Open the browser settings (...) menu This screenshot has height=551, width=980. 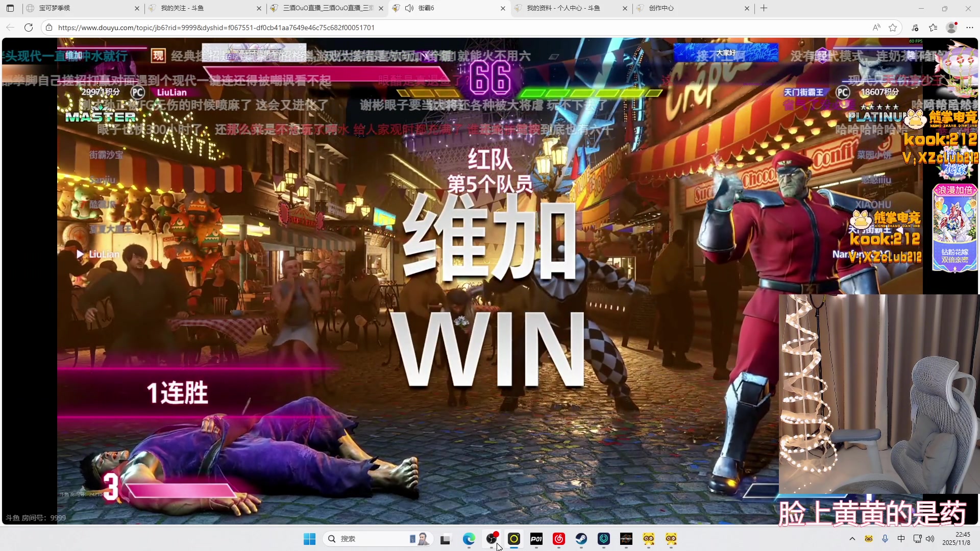pos(971,28)
